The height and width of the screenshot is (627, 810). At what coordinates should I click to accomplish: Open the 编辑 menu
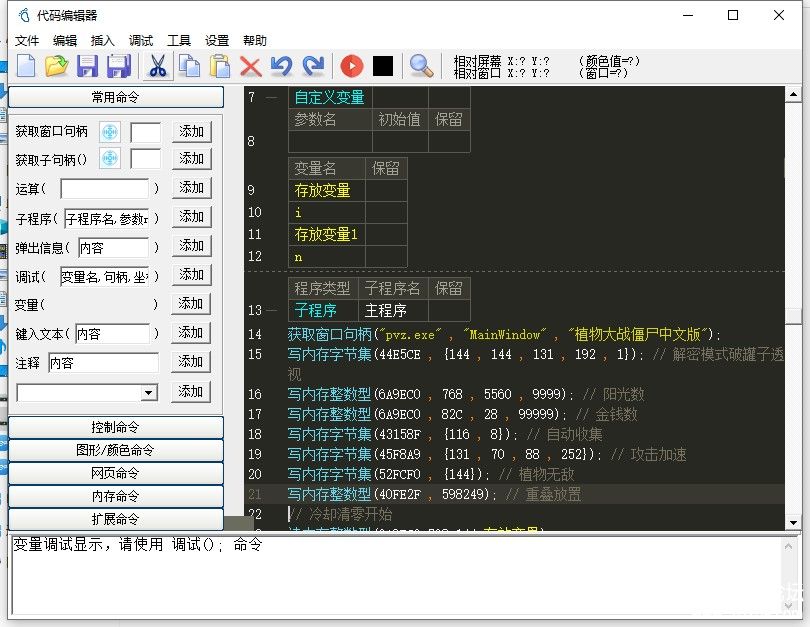pyautogui.click(x=65, y=40)
